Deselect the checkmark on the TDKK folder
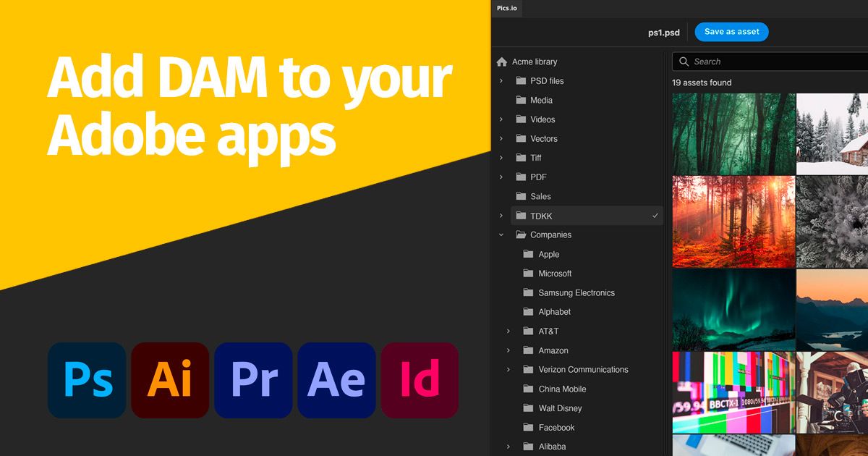The width and height of the screenshot is (868, 456). click(655, 216)
